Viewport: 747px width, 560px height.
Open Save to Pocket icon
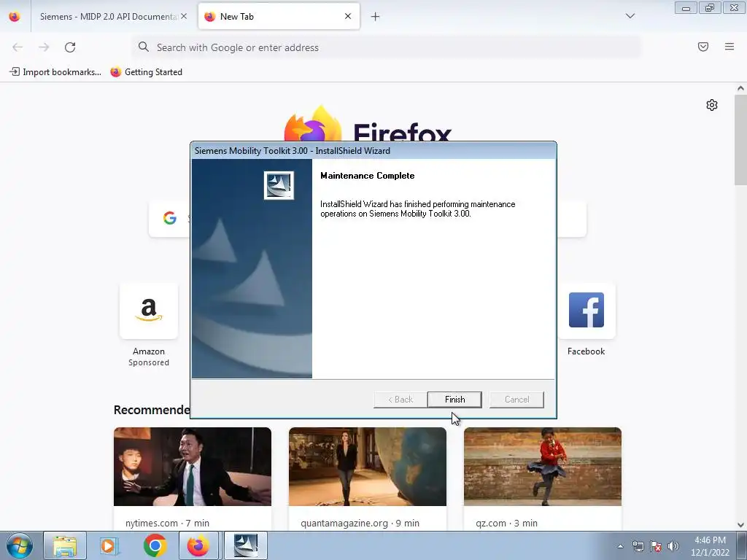coord(703,47)
